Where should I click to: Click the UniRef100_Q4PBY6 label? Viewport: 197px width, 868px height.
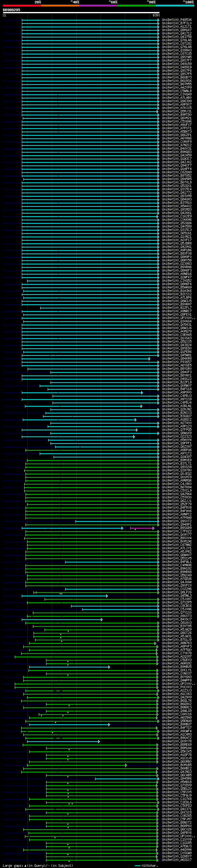click(177, 833)
